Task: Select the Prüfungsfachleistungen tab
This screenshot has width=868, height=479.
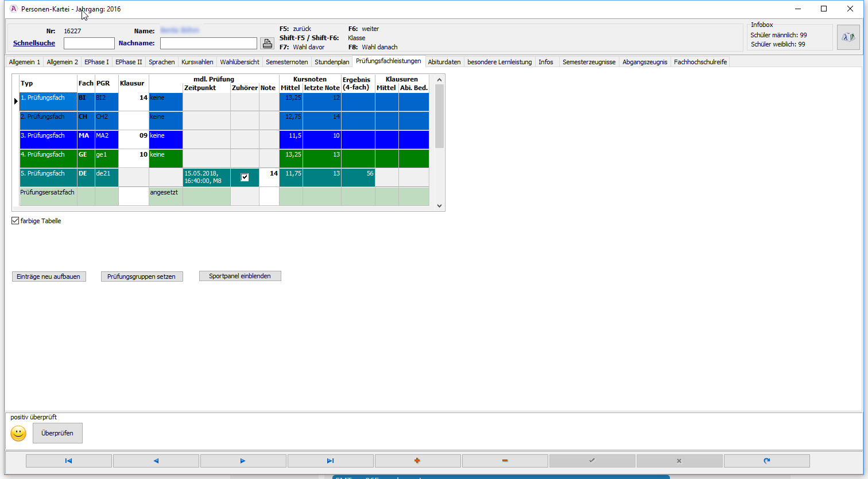Action: 389,61
